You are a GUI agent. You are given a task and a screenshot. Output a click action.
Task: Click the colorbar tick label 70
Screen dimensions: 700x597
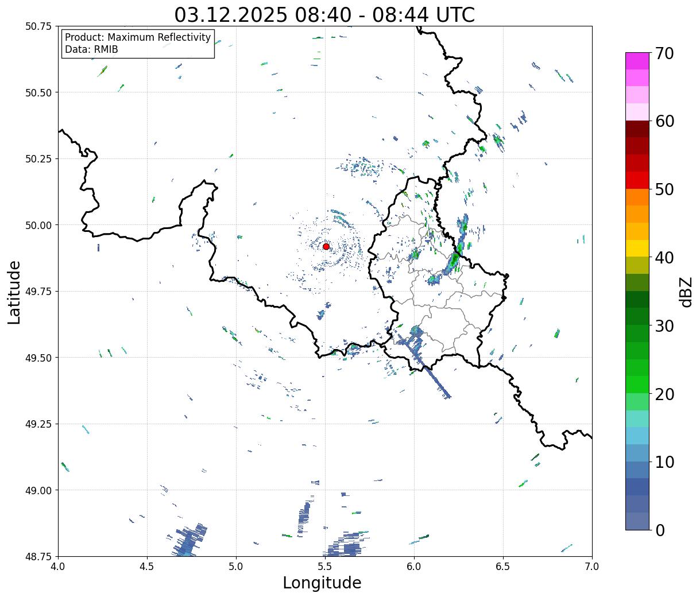(664, 53)
